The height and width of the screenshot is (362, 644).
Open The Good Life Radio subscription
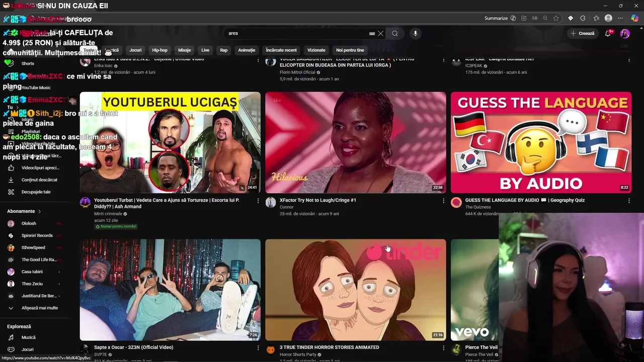click(35, 259)
